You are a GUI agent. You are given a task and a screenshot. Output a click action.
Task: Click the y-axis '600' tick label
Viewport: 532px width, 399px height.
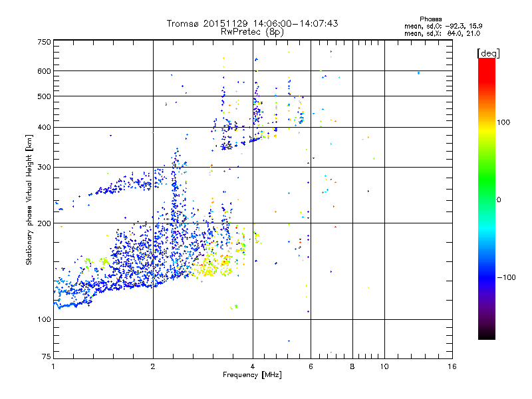pos(44,71)
